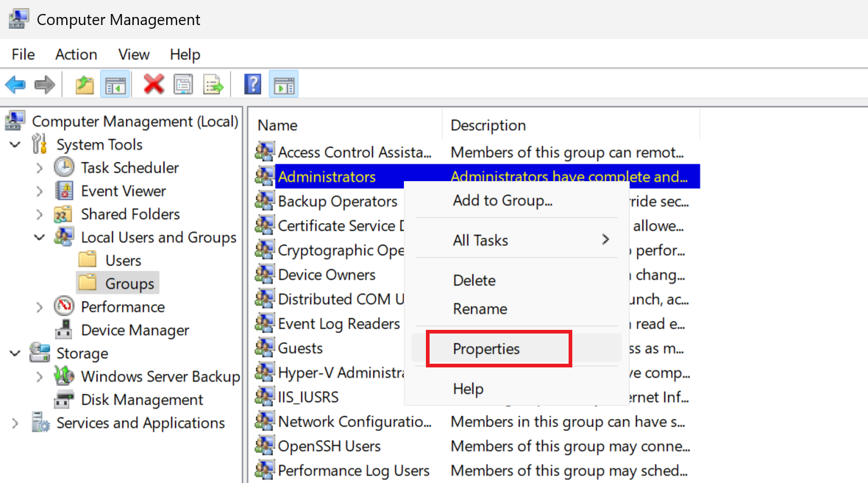Select the Event Log Readers group
The width and height of the screenshot is (868, 483).
[x=339, y=323]
